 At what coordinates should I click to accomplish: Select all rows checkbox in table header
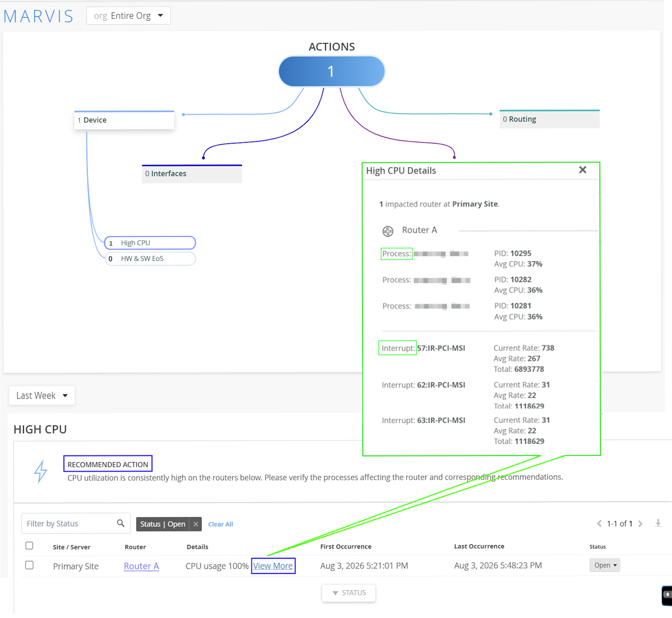tap(29, 546)
